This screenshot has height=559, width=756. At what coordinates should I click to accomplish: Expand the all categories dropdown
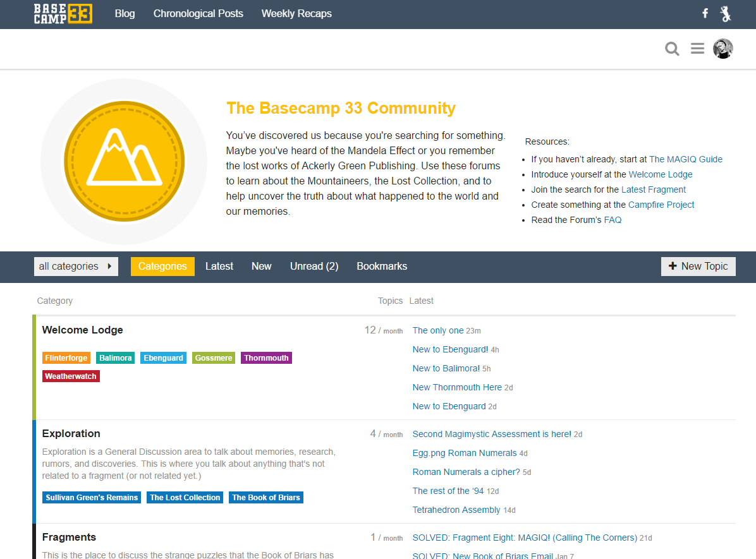tap(76, 267)
